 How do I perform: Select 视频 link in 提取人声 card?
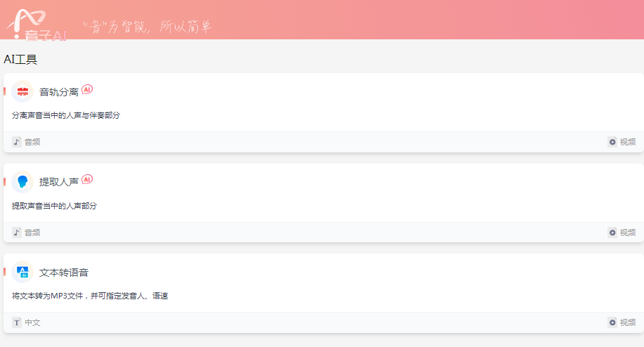click(628, 233)
